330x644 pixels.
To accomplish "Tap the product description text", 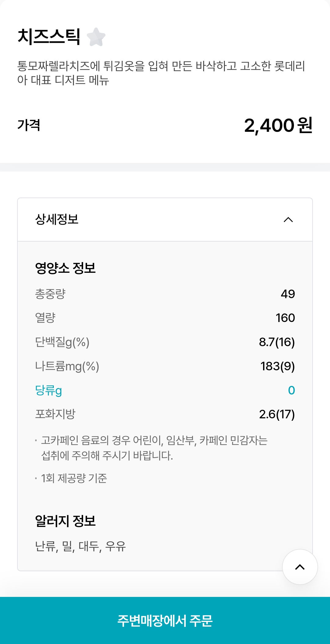I will (161, 73).
